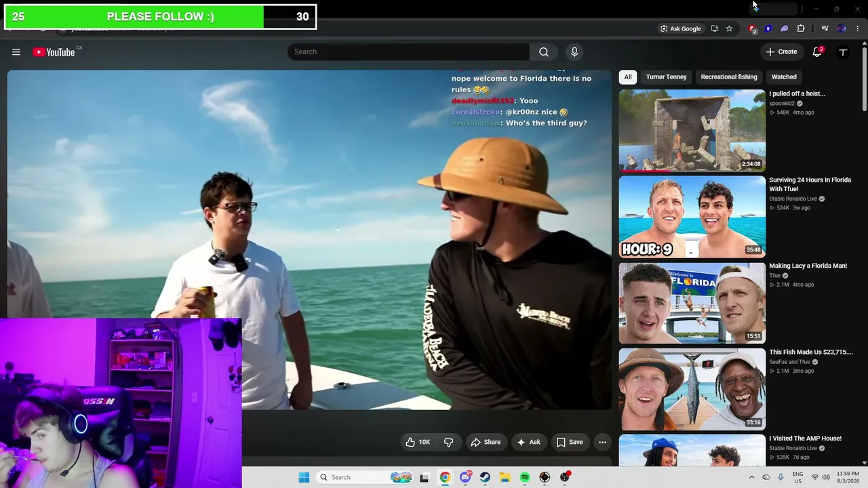Click the network Wi-Fi tray icon
This screenshot has height=488, width=868.
pyautogui.click(x=815, y=477)
